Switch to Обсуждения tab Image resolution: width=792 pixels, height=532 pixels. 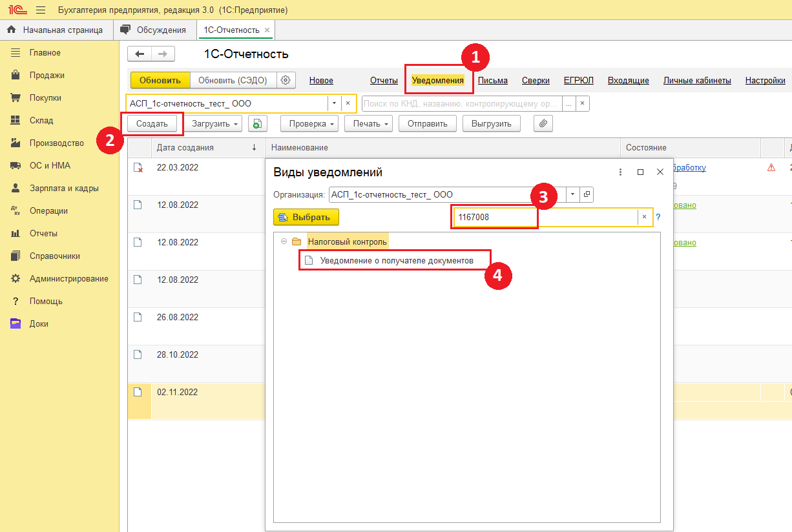coord(154,30)
